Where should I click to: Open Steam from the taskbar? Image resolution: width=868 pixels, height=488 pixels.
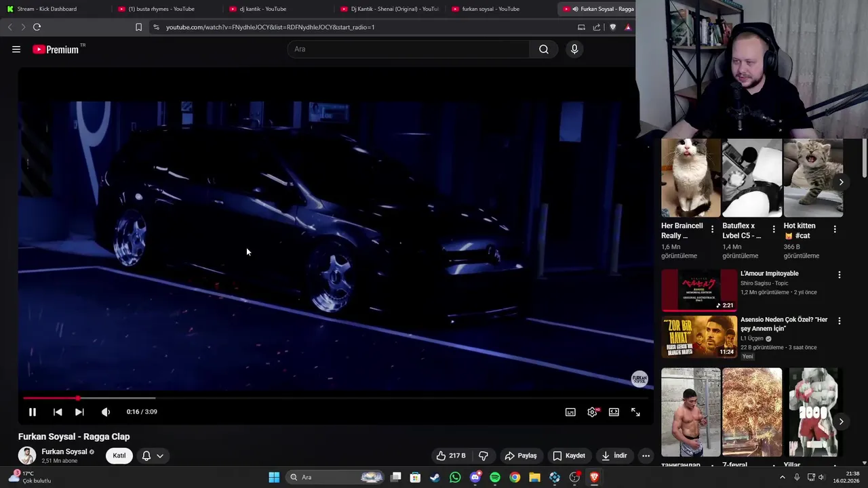tap(435, 477)
